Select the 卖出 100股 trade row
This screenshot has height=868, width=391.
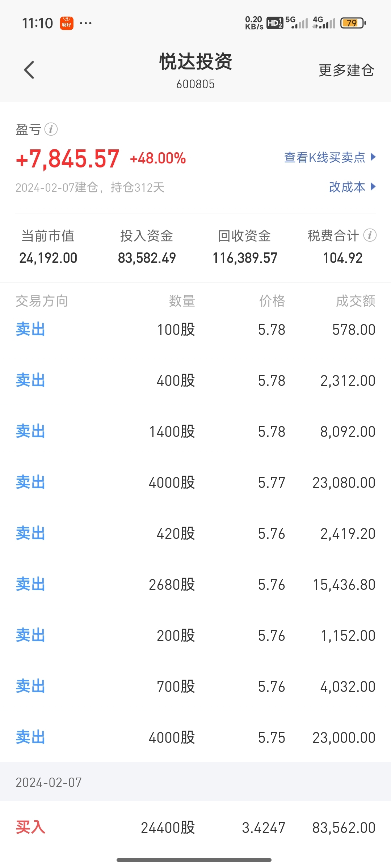pos(195,329)
